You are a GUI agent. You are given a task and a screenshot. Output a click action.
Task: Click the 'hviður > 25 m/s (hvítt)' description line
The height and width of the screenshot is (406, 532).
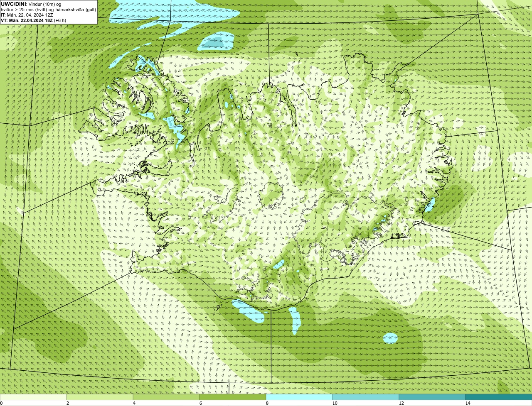coord(49,10)
